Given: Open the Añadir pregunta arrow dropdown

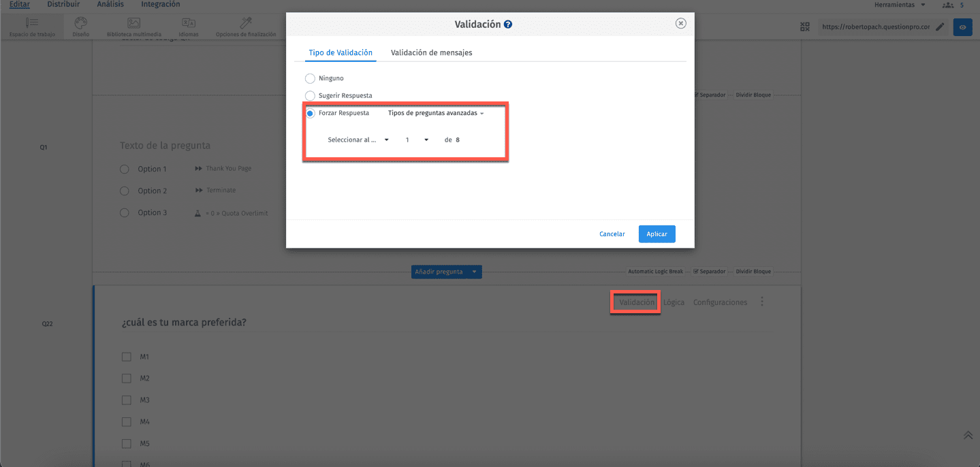Looking at the screenshot, I should (x=475, y=272).
